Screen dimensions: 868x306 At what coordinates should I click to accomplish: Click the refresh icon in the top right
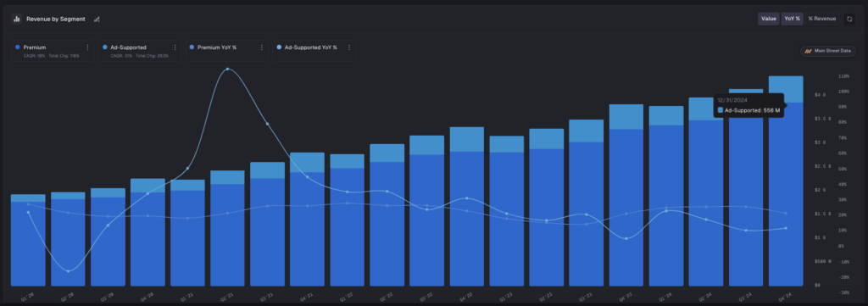(x=849, y=19)
